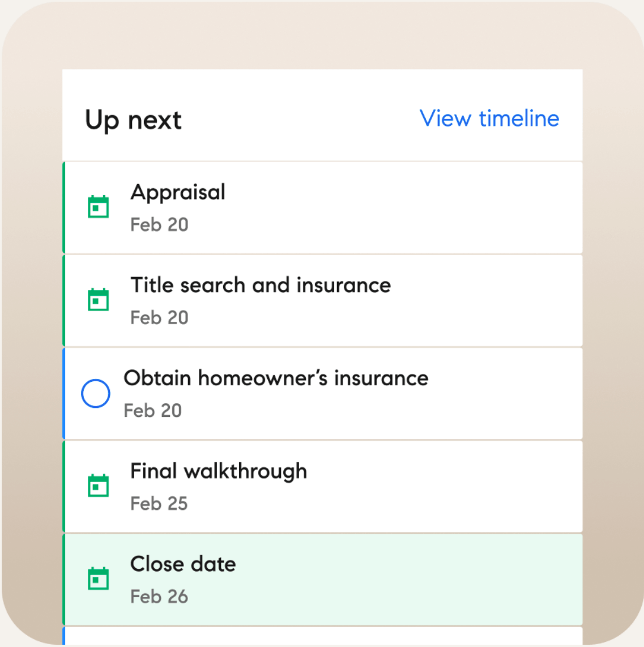Open the Appraisal task title

(x=178, y=192)
